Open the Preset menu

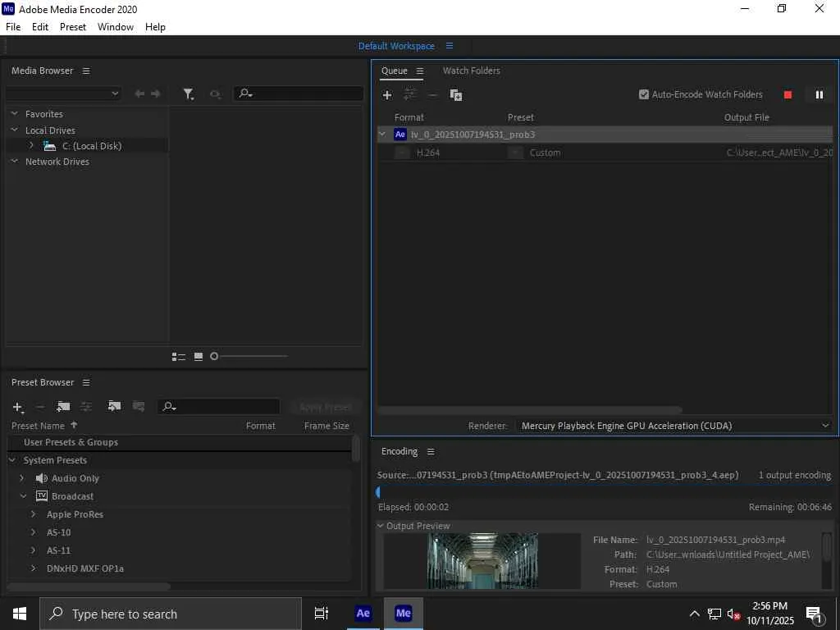pyautogui.click(x=73, y=27)
